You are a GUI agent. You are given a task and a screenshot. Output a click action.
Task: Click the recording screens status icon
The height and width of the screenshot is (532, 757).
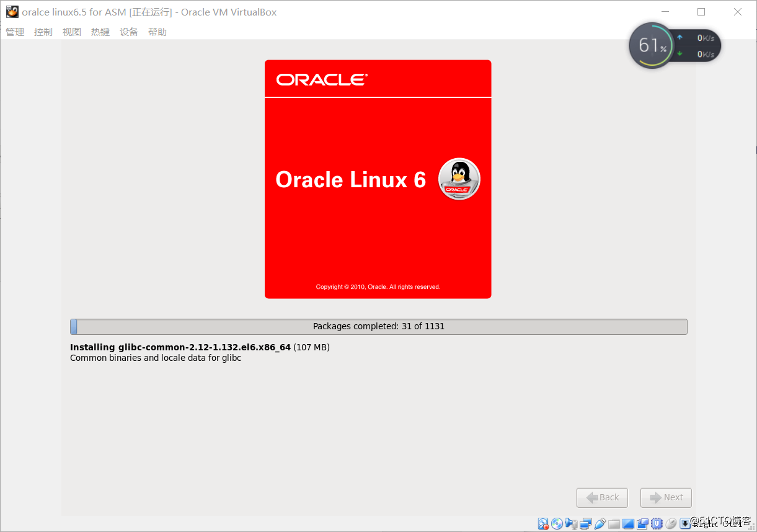click(643, 524)
